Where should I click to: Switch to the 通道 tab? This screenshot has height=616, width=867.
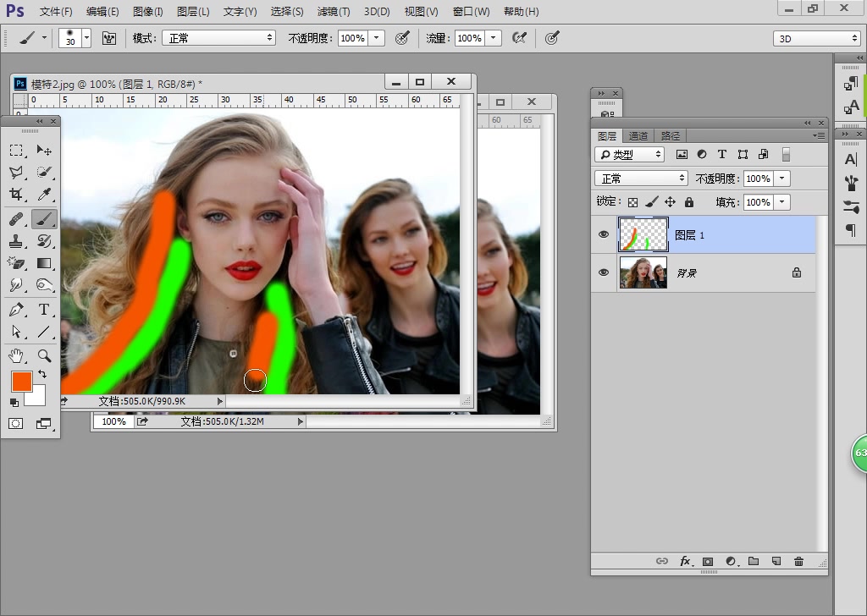click(638, 136)
